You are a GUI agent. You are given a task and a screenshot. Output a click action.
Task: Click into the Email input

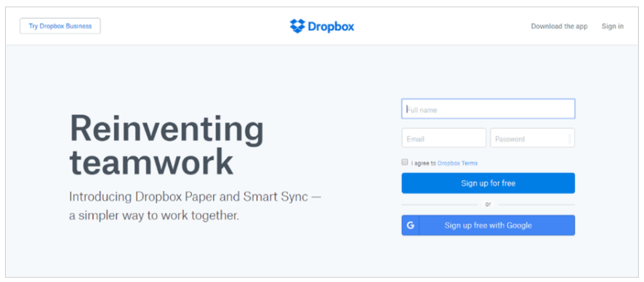tap(444, 138)
